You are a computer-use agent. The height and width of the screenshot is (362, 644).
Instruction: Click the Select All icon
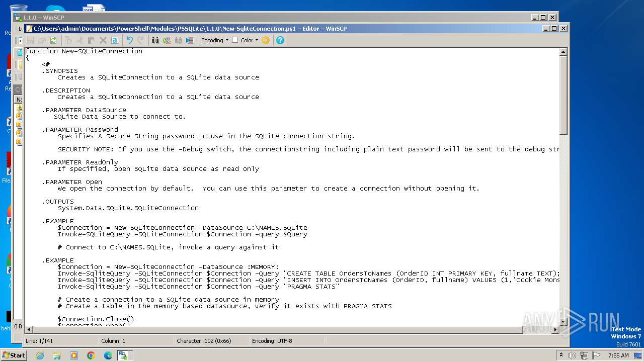[115, 40]
